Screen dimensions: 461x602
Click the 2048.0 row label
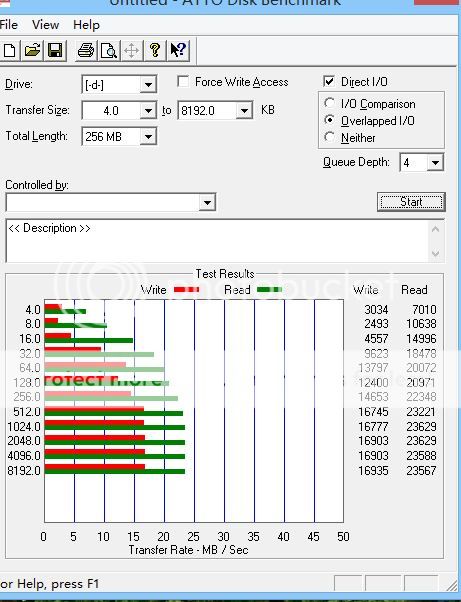click(x=24, y=441)
